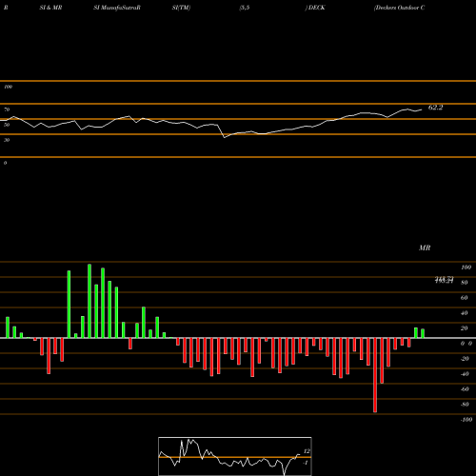This screenshot has height=476, width=476.
Task: Click the 50 label on RSI scale
Action: tap(7, 125)
